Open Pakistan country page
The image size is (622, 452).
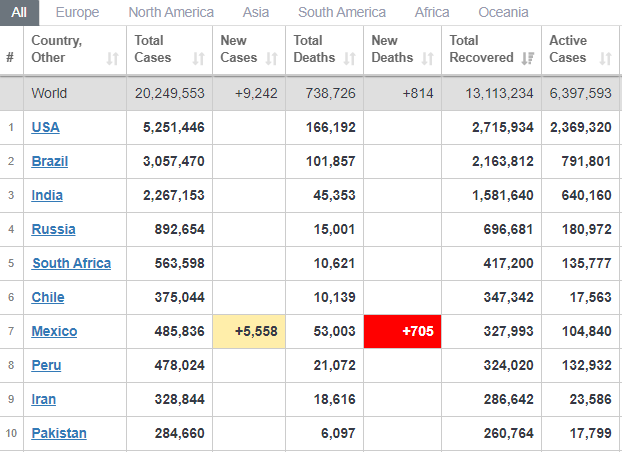coord(59,433)
